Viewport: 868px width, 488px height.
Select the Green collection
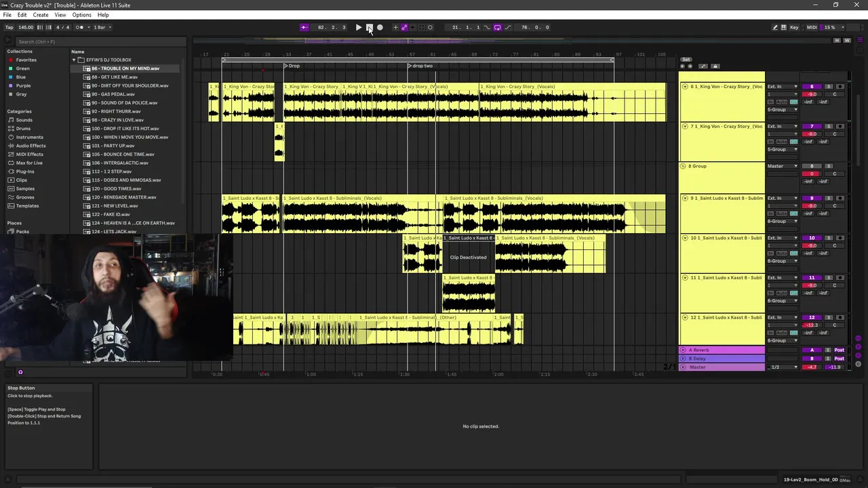point(23,68)
